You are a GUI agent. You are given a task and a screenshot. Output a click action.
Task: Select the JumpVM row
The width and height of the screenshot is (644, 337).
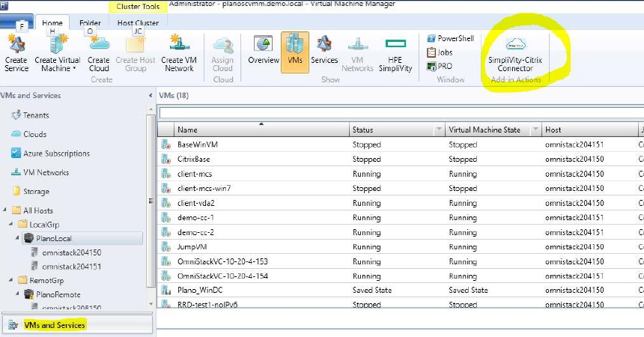click(x=401, y=246)
